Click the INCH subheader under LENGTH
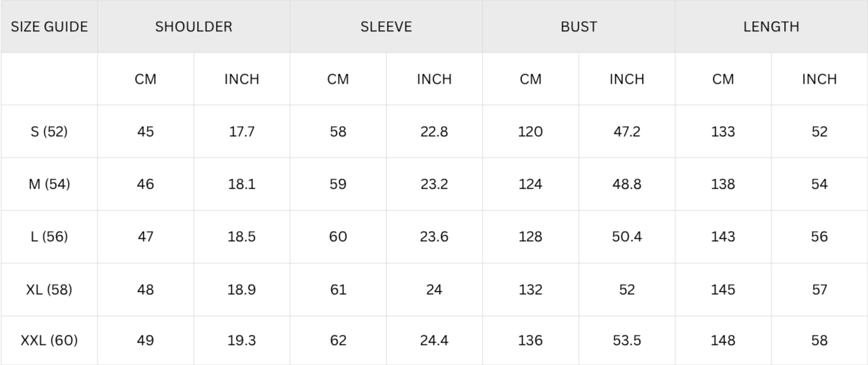This screenshot has height=365, width=868. pos(819,79)
